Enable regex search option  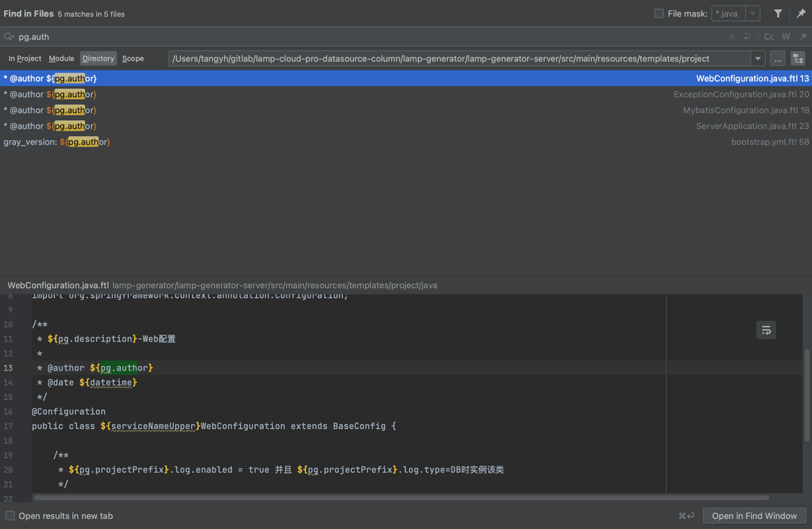pos(803,37)
